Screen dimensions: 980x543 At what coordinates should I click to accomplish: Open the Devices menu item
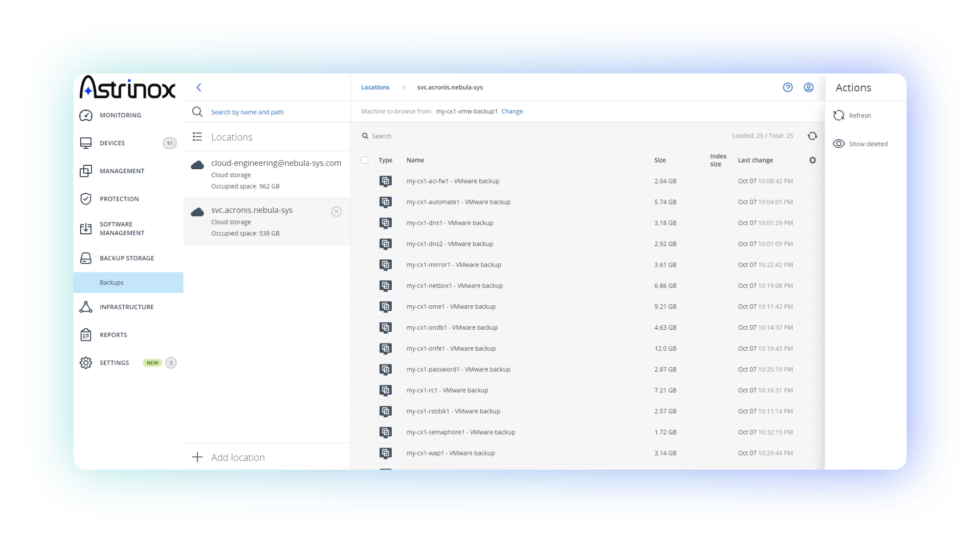112,143
